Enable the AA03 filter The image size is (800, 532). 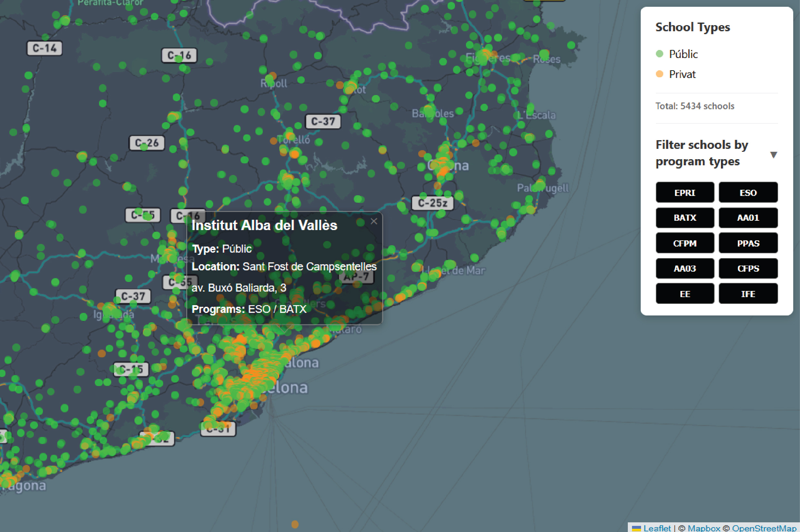tap(685, 268)
